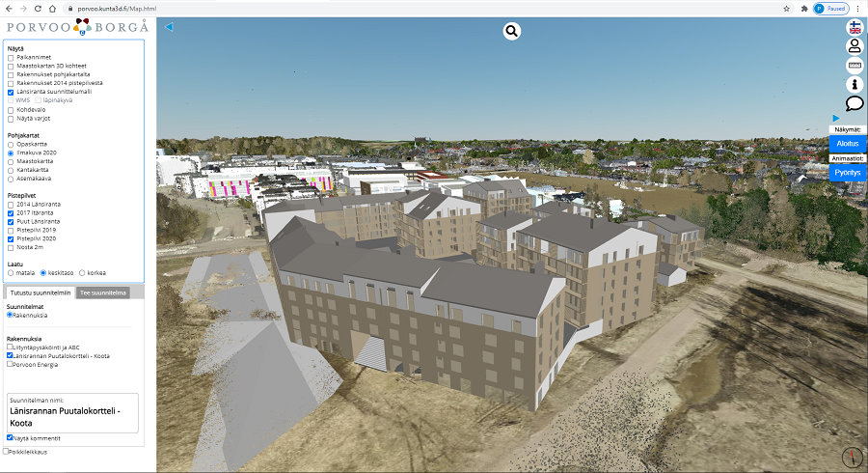Screen dimensions: 868x473
Task: Open the speech bubble comments icon
Action: point(854,103)
